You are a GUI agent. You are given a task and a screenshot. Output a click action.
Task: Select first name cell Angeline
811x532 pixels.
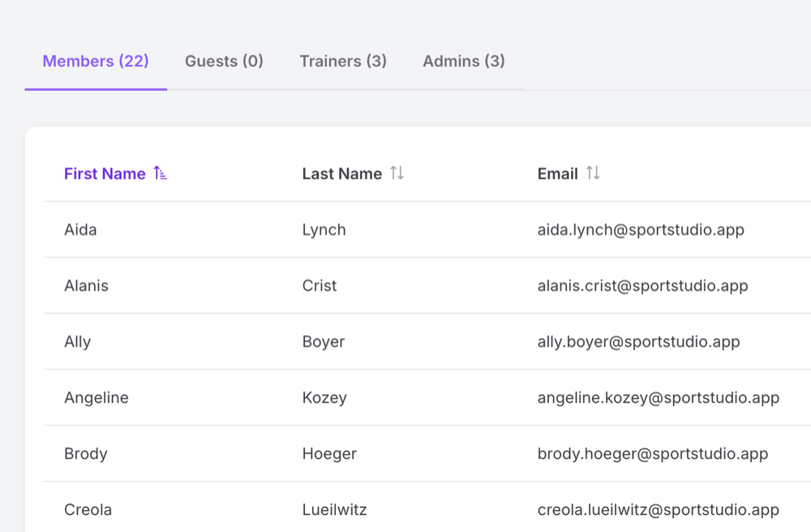tap(97, 397)
